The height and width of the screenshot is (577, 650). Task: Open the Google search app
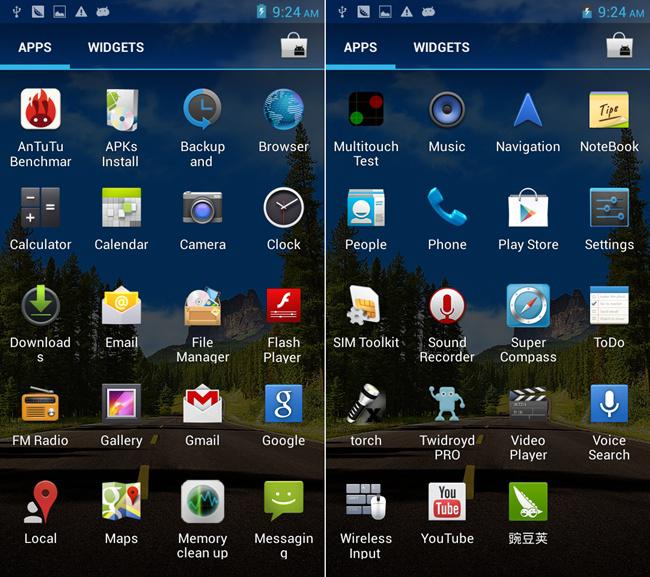(x=284, y=404)
